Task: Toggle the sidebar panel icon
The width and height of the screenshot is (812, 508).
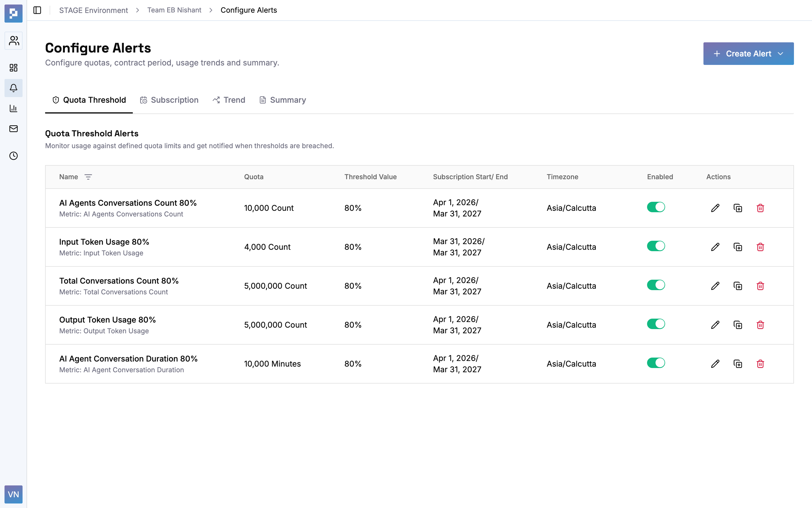Action: (37, 10)
